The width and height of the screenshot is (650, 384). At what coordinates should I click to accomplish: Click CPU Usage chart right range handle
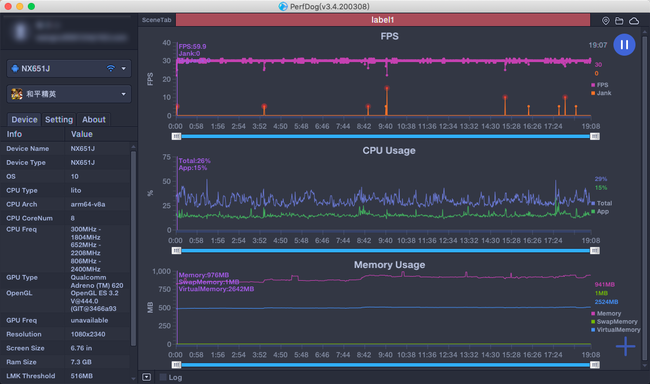(595, 250)
